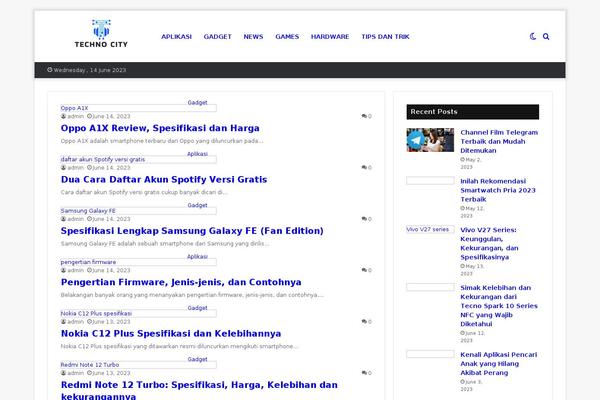Go to the Games section
Viewport: 600px width, 400px height.
click(x=287, y=36)
